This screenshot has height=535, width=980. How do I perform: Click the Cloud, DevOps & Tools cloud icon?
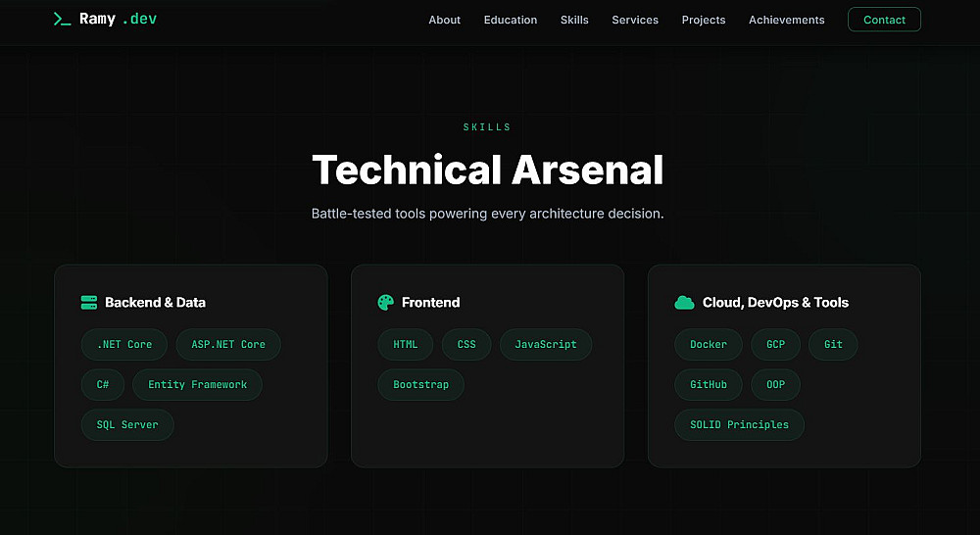(x=684, y=303)
